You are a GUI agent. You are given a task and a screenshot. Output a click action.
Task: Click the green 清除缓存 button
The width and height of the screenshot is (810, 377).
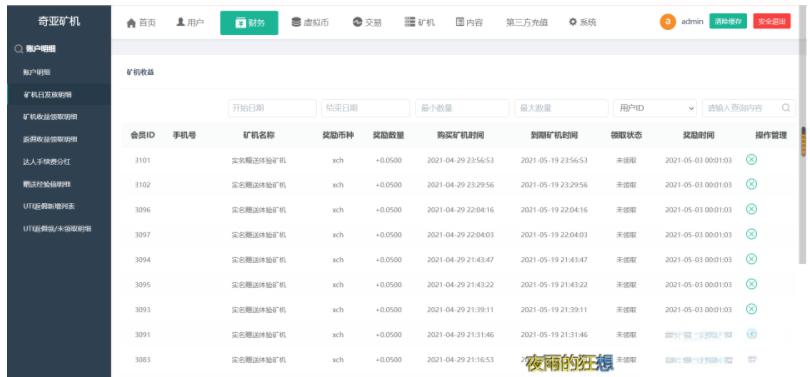[x=728, y=21]
